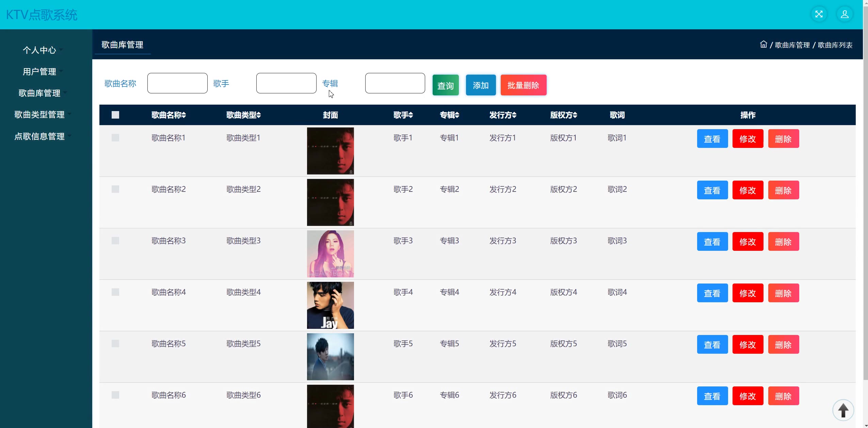Expand the 个人中心 sidebar menu
The width and height of the screenshot is (868, 428).
tap(43, 50)
